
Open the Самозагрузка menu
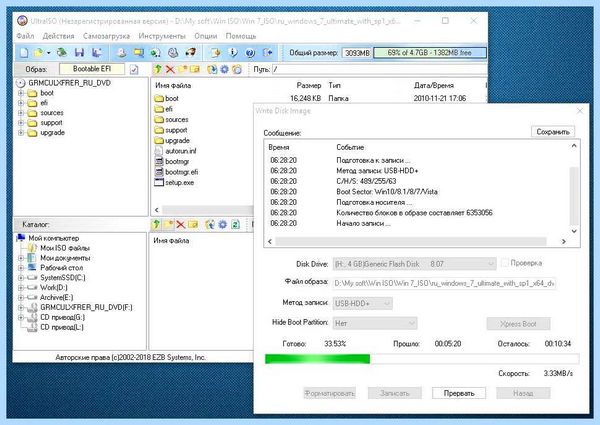(106, 36)
